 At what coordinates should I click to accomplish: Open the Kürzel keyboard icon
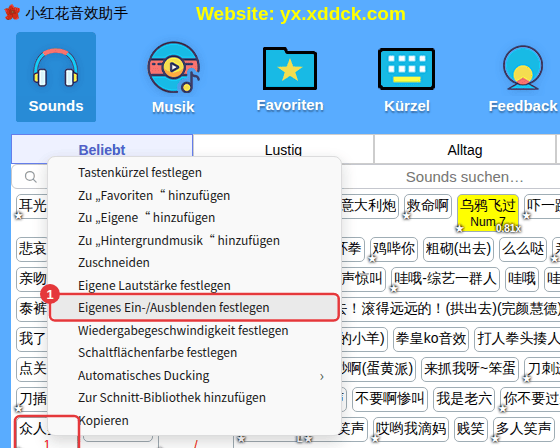pyautogui.click(x=406, y=80)
